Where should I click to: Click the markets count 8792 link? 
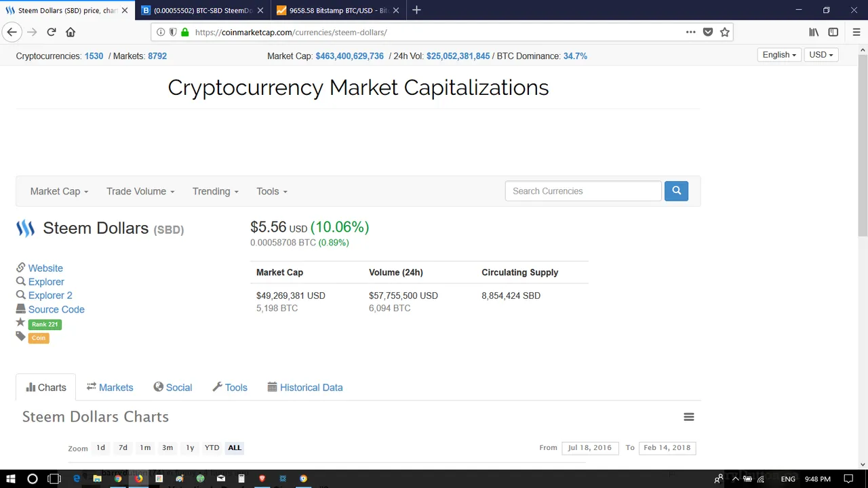pyautogui.click(x=157, y=56)
